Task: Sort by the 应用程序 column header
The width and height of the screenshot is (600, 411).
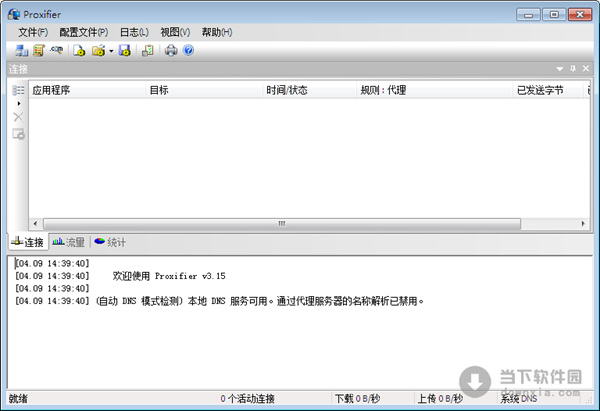Action: (x=87, y=90)
